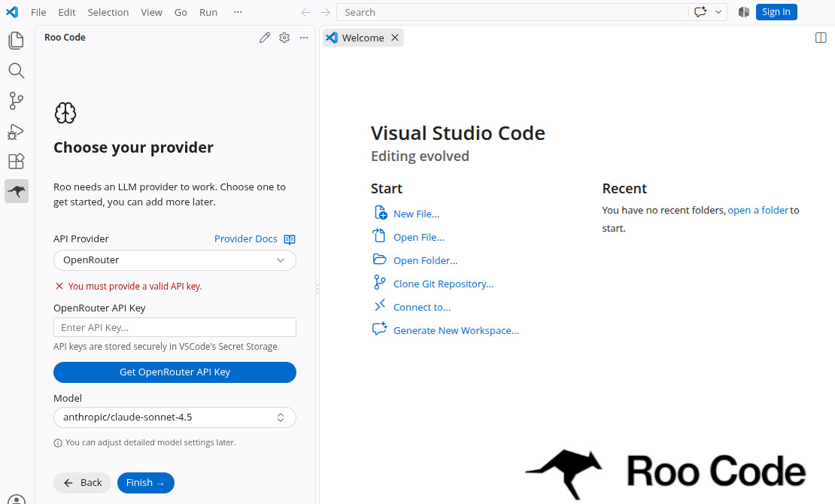
Task: Click the Open File icon on Welcome page
Action: 378,235
